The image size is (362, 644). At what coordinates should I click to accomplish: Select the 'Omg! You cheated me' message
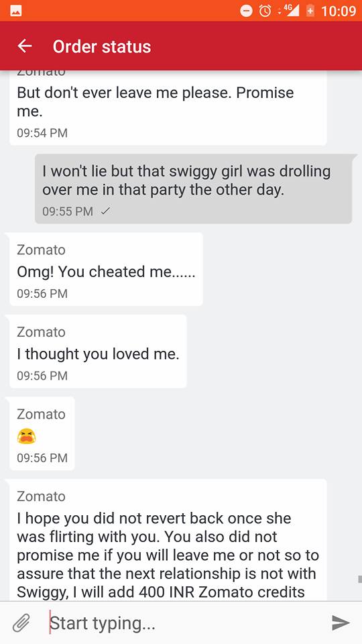(106, 269)
